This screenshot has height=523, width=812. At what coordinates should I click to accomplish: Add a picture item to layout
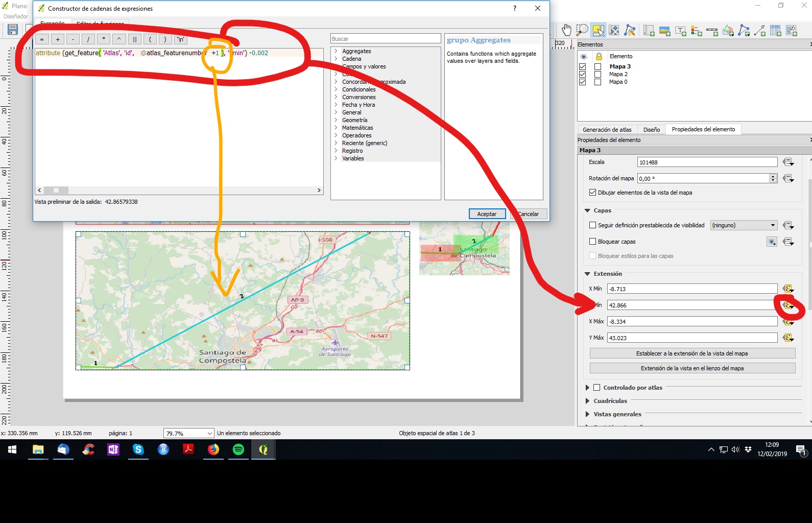click(x=665, y=31)
